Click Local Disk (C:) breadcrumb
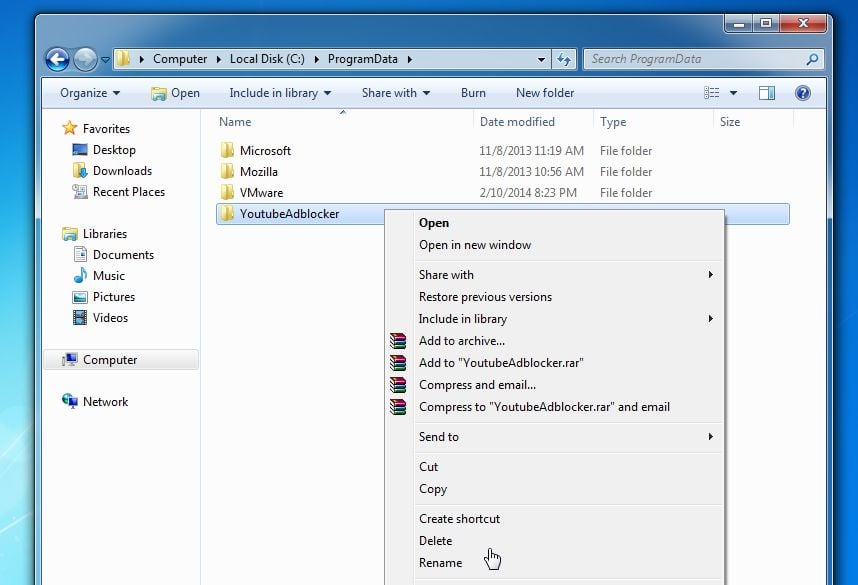The image size is (858, 585). coord(267,59)
